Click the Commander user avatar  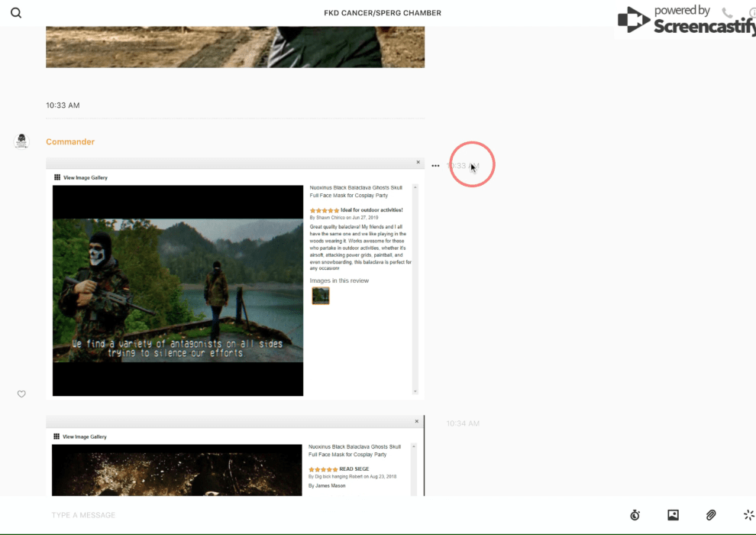coord(21,141)
